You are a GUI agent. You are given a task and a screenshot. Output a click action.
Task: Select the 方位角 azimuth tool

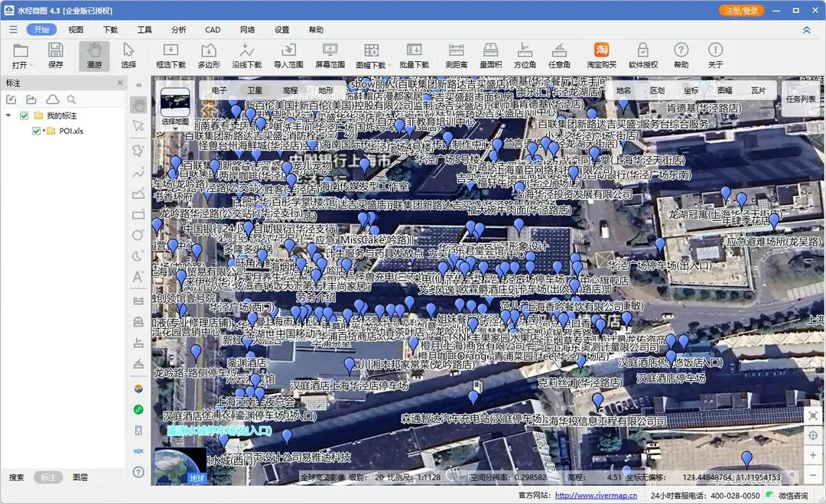point(525,56)
